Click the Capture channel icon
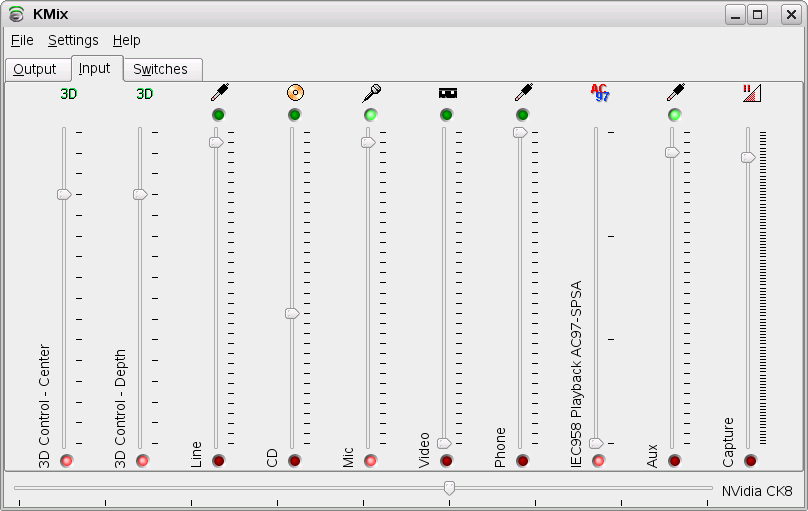 [x=752, y=93]
